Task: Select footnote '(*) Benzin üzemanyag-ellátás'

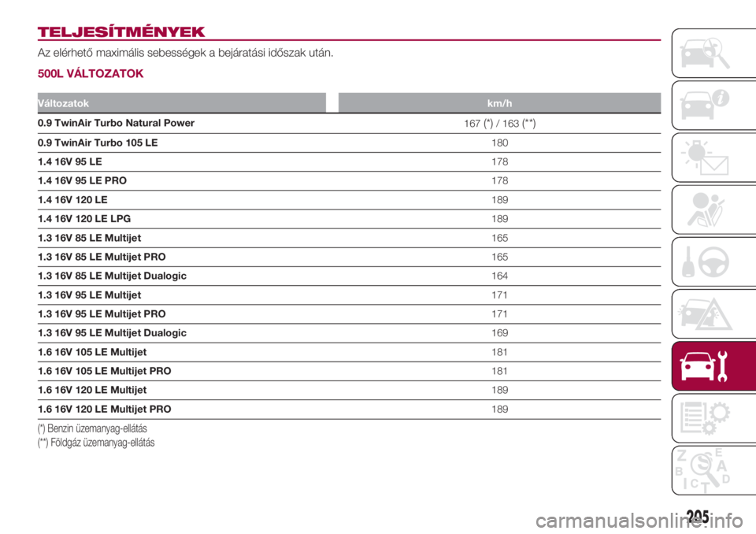Action: [93, 428]
